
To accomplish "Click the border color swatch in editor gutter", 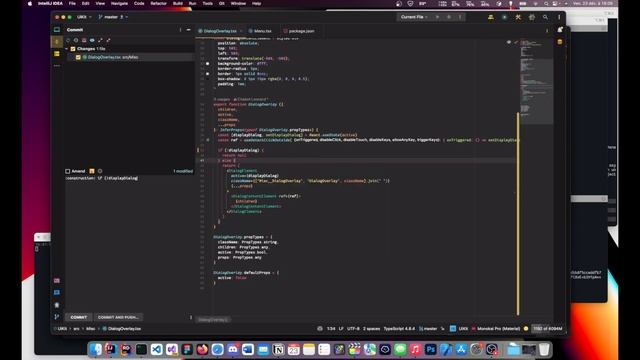I will (208, 74).
